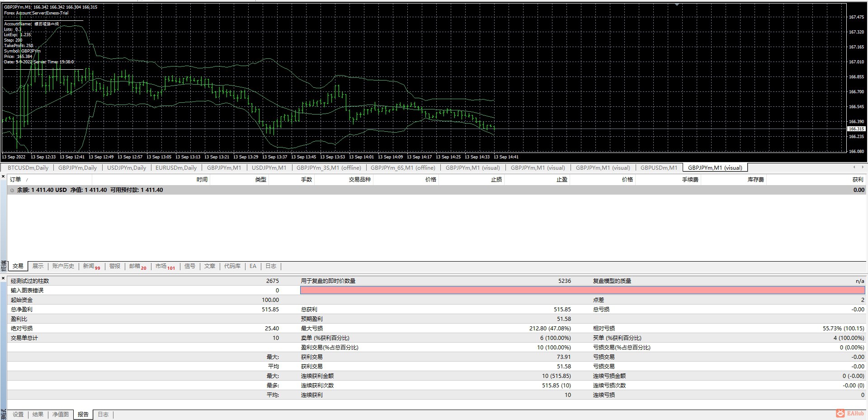Select the balance summary row 余额: 1 411.40 USD

(436, 190)
